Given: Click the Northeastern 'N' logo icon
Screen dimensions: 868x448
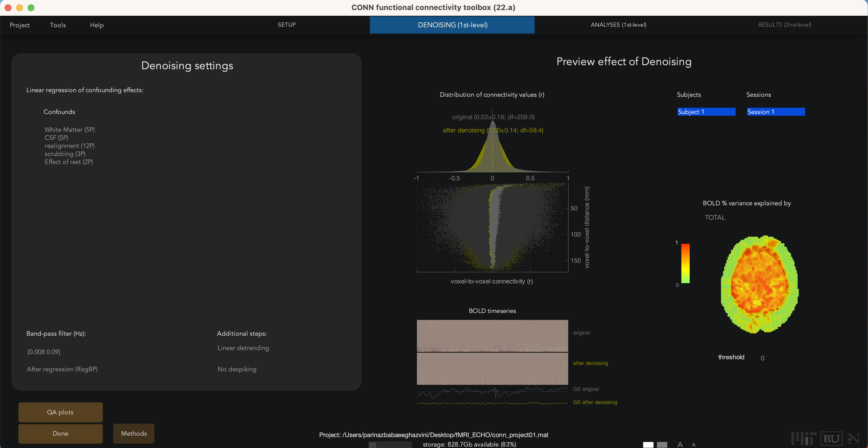Looking at the screenshot, I should 854,439.
